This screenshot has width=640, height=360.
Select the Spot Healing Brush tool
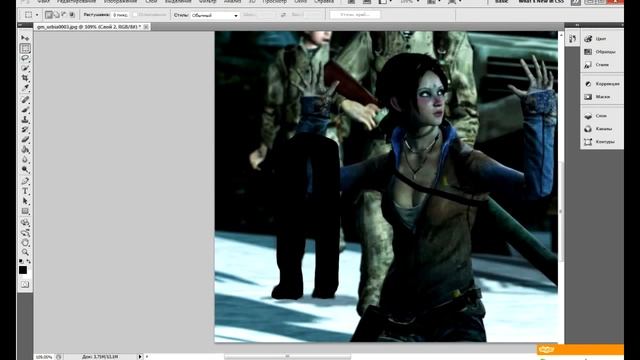25,100
